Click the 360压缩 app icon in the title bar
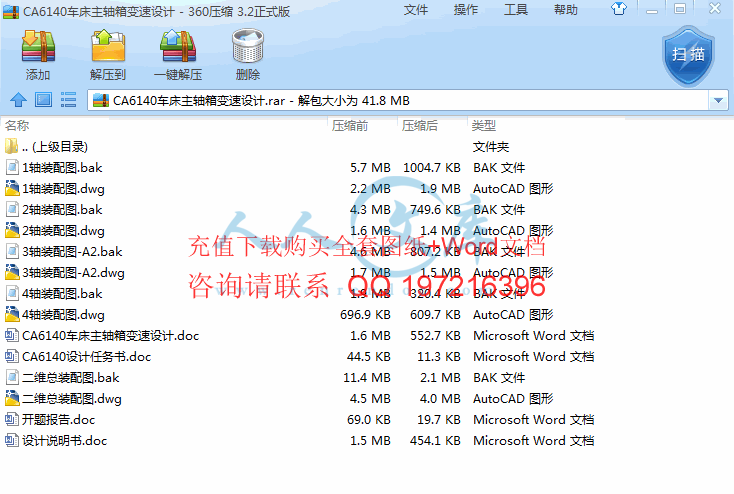Image resolution: width=734 pixels, height=494 pixels. (11, 11)
